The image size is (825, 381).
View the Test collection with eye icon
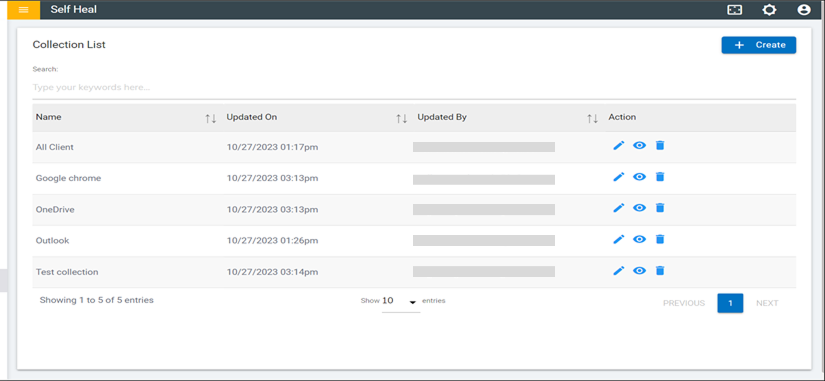pyautogui.click(x=639, y=270)
